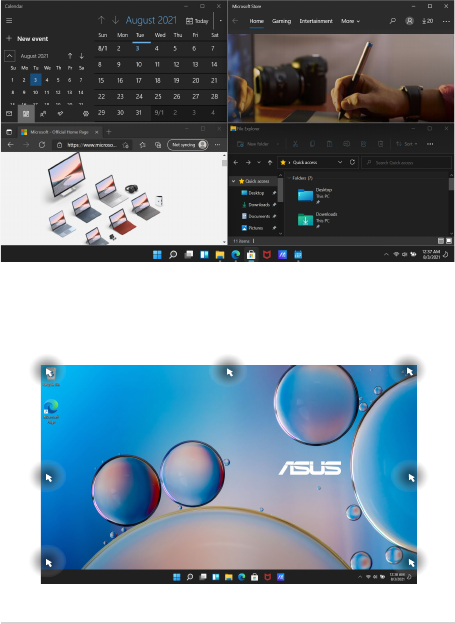Open McAfee from the upper screenshot's taskbar
Viewport: 455px width, 624px height.
tap(266, 255)
